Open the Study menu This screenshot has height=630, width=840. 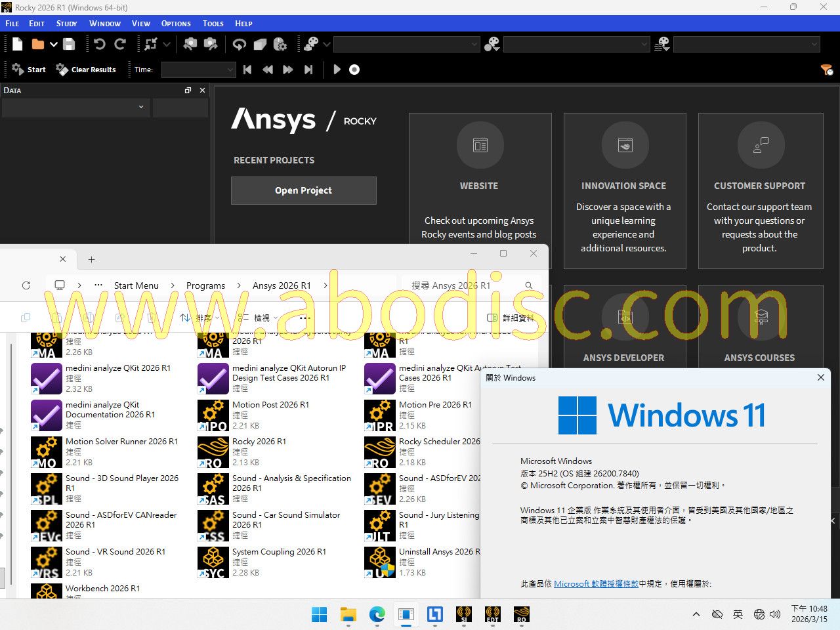coord(66,24)
